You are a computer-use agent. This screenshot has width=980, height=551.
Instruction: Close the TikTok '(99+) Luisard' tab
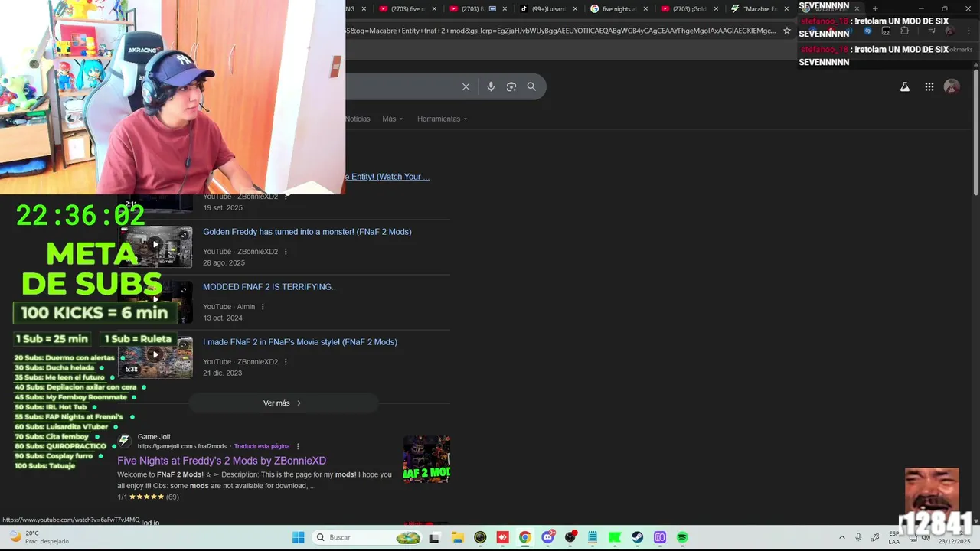click(x=575, y=9)
